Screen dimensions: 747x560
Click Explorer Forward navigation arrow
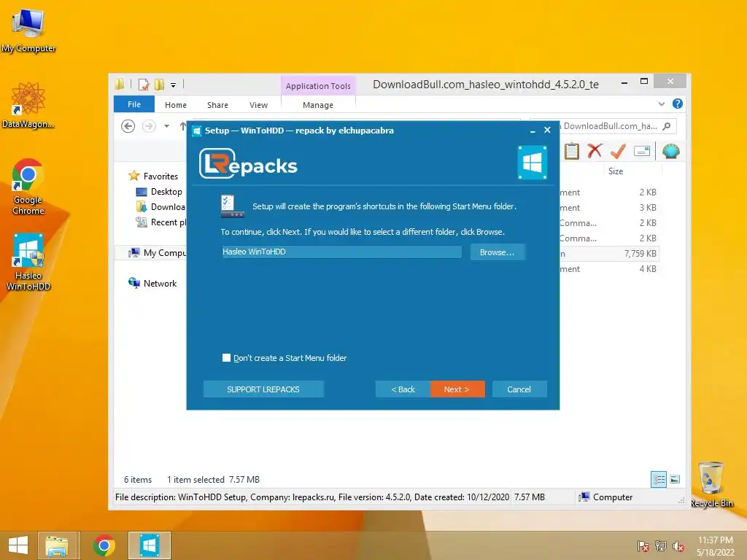point(149,125)
